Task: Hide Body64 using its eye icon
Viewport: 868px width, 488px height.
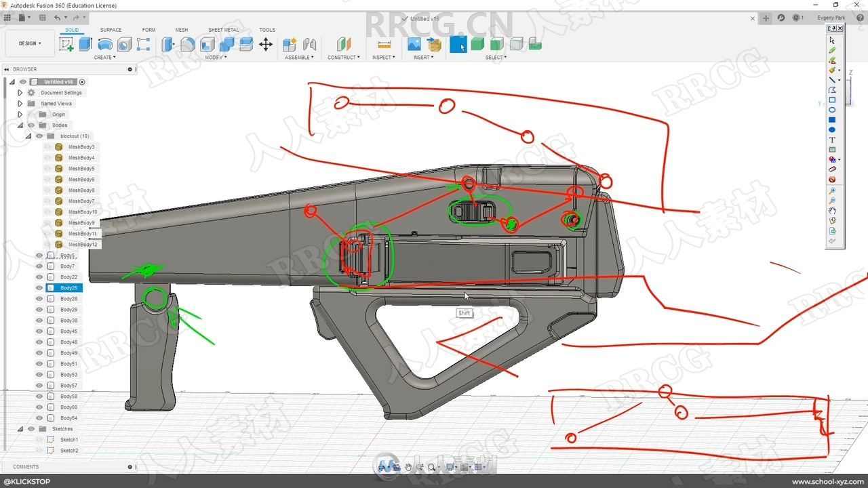Action: point(39,418)
